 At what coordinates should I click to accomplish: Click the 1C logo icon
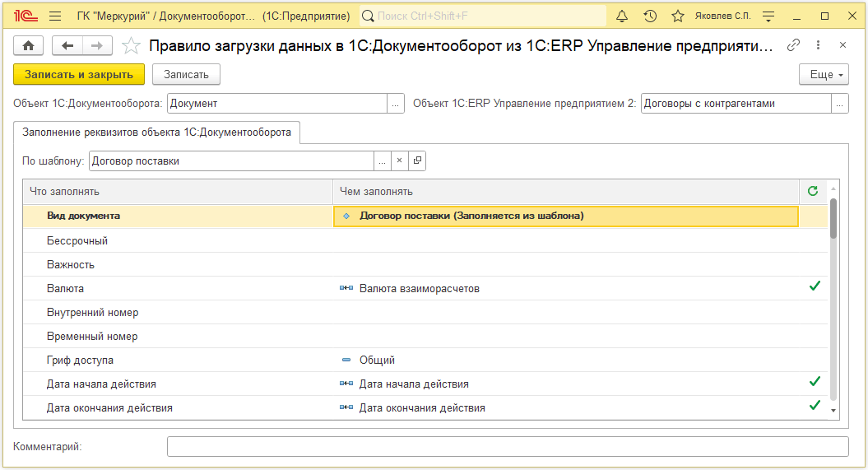tap(26, 16)
